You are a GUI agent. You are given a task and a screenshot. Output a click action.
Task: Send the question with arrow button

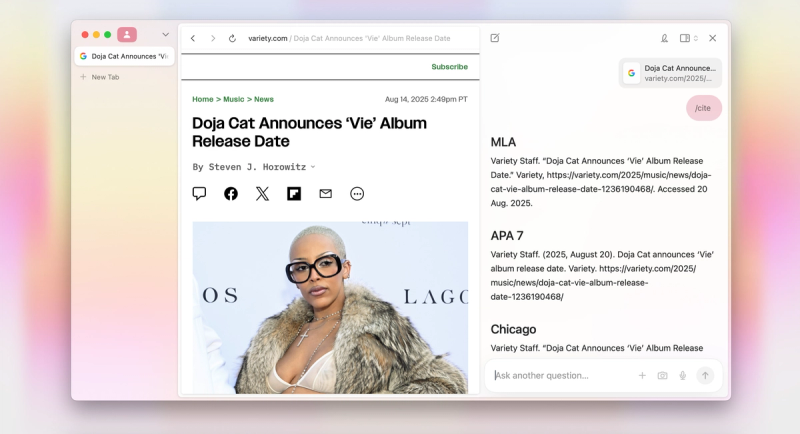click(705, 375)
